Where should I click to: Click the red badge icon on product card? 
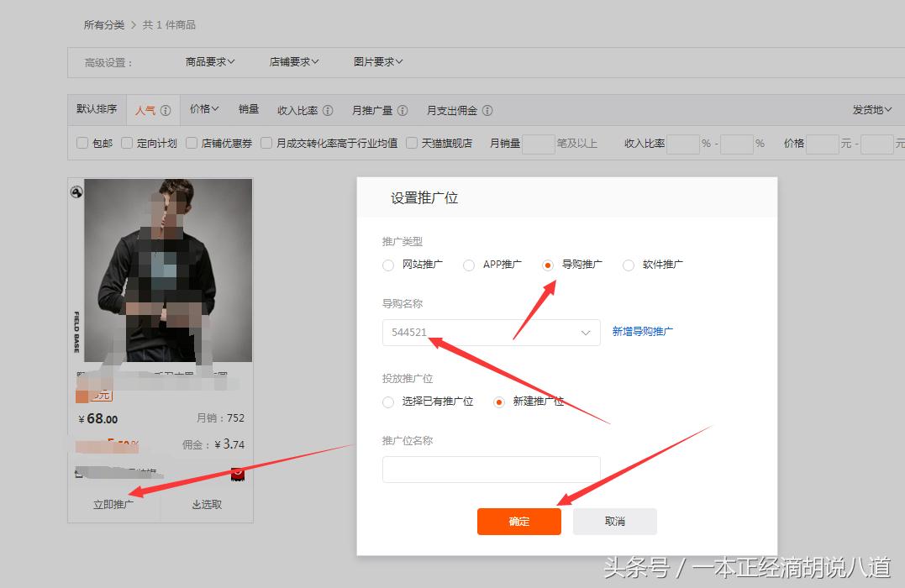point(239,474)
